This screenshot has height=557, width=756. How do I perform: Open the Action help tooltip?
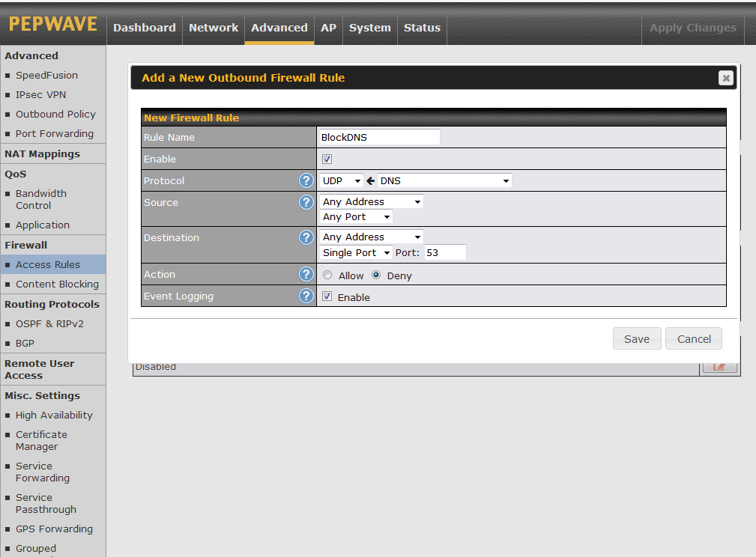pyautogui.click(x=306, y=274)
